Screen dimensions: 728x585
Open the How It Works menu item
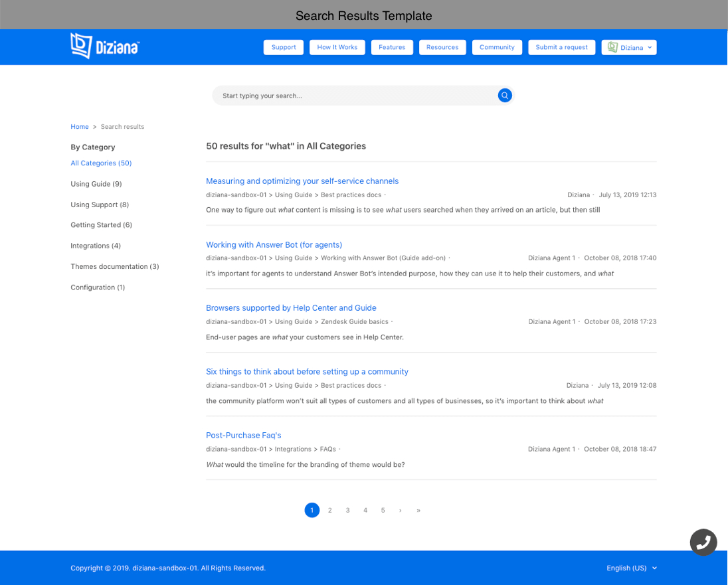point(337,47)
